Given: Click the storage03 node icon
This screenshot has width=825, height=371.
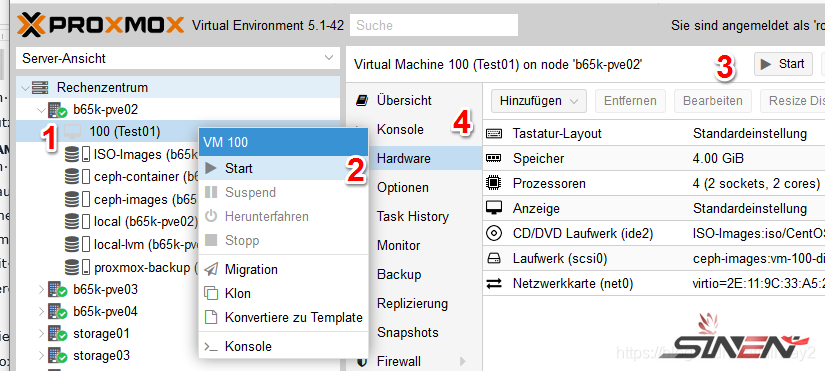Looking at the screenshot, I should click(x=57, y=356).
